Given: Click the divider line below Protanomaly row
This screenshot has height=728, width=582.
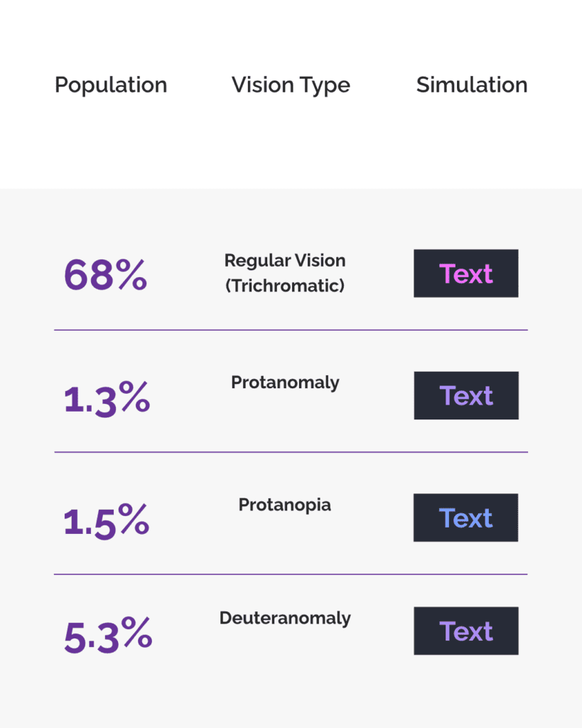Looking at the screenshot, I should (x=291, y=451).
